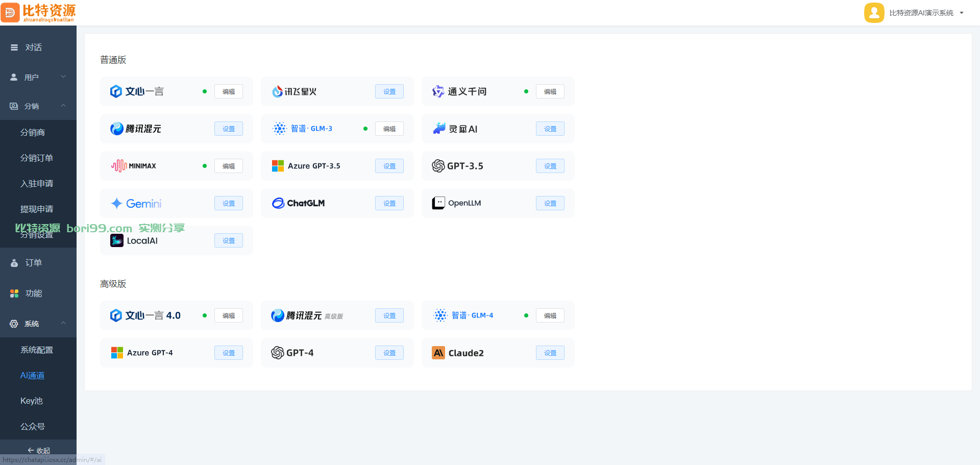Go to 入驻申请 submenu
This screenshot has height=465, width=980.
click(38, 184)
